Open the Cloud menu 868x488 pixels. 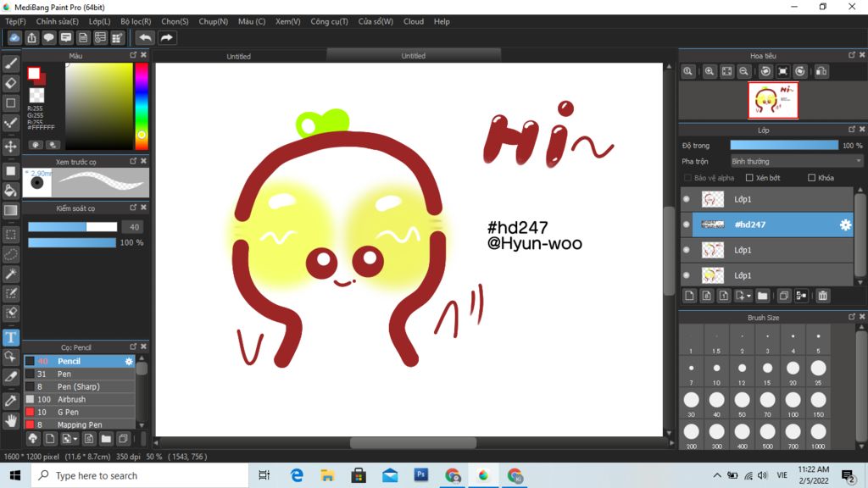(414, 21)
